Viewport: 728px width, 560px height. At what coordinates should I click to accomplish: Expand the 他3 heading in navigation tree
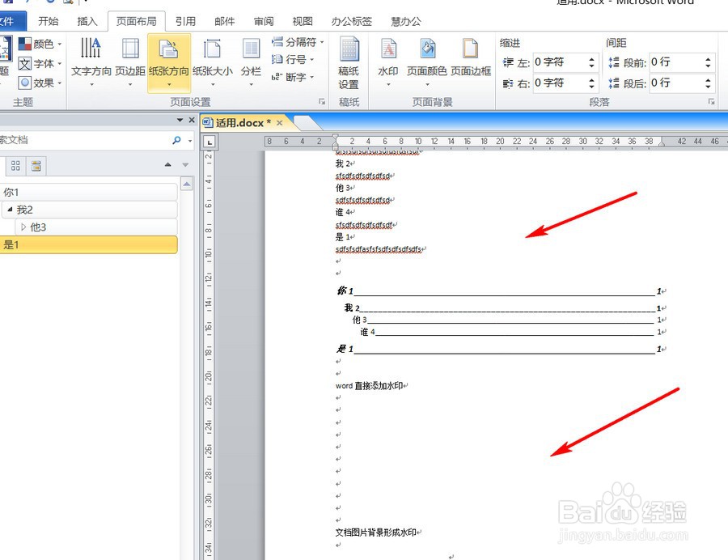pos(23,227)
